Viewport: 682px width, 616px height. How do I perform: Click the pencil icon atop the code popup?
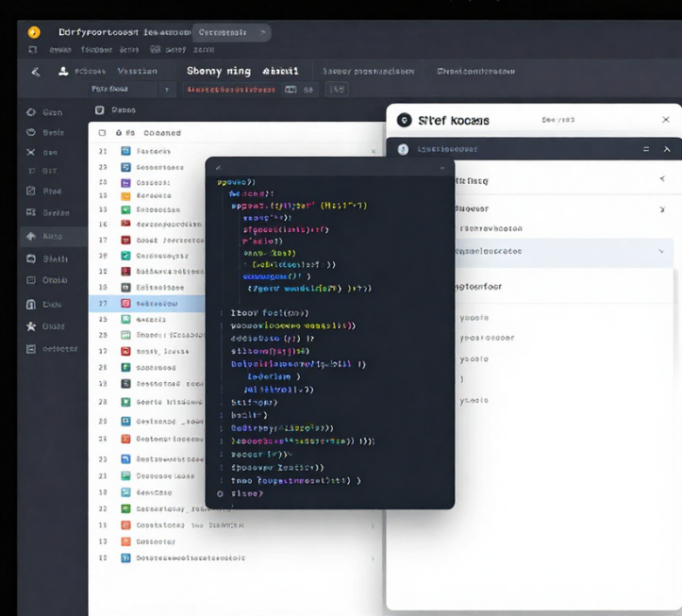click(219, 167)
